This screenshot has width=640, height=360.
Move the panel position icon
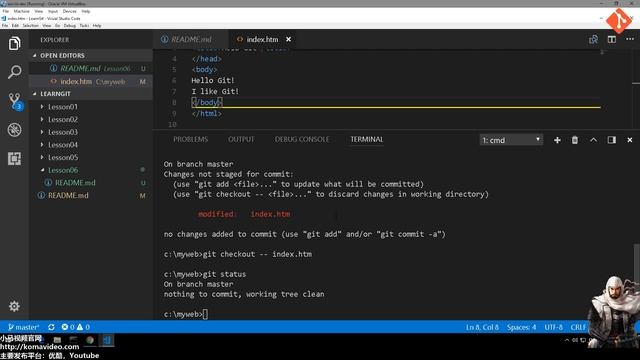coord(611,140)
